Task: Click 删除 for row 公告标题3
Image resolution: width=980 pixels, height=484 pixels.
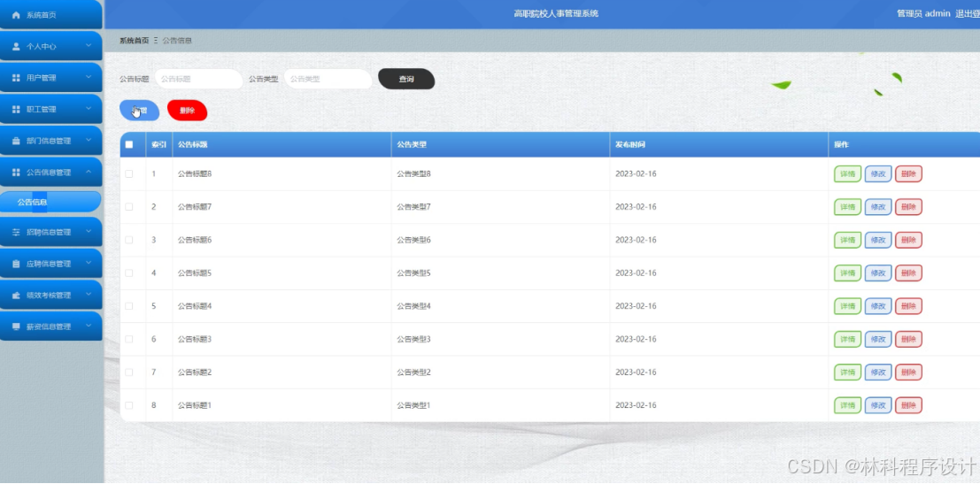Action: pos(909,339)
